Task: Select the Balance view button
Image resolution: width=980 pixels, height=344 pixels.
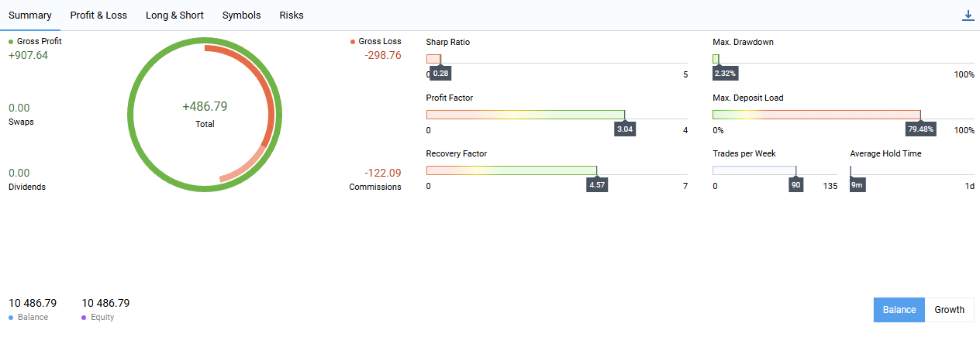Action: point(899,310)
